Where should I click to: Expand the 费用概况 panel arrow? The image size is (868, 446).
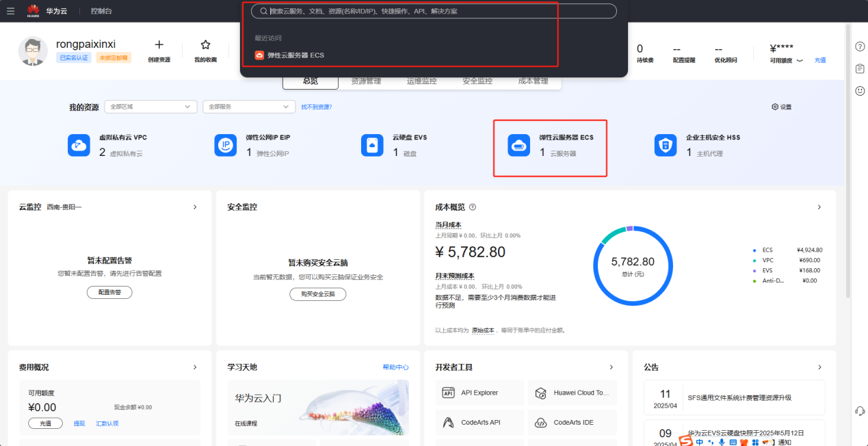pyautogui.click(x=195, y=367)
